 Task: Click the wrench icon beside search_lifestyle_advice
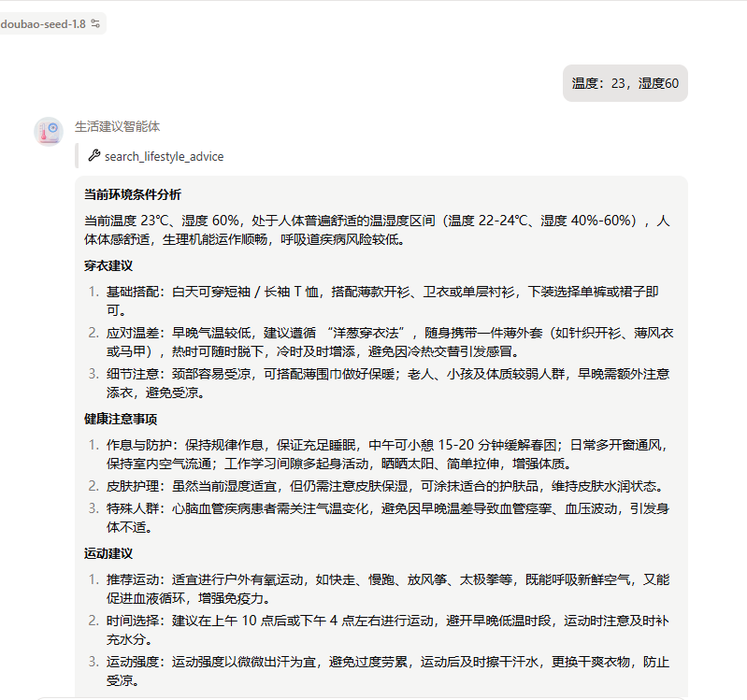(x=93, y=155)
